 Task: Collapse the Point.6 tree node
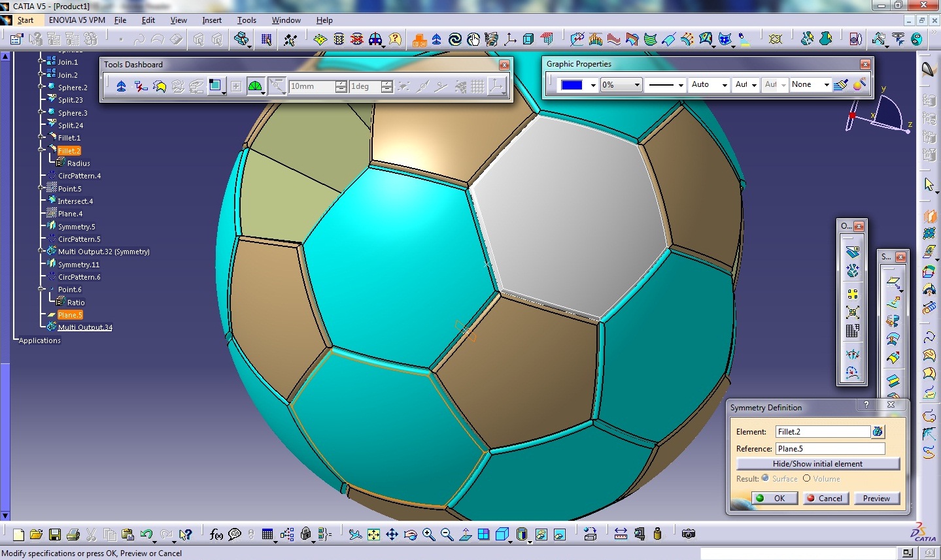click(41, 289)
